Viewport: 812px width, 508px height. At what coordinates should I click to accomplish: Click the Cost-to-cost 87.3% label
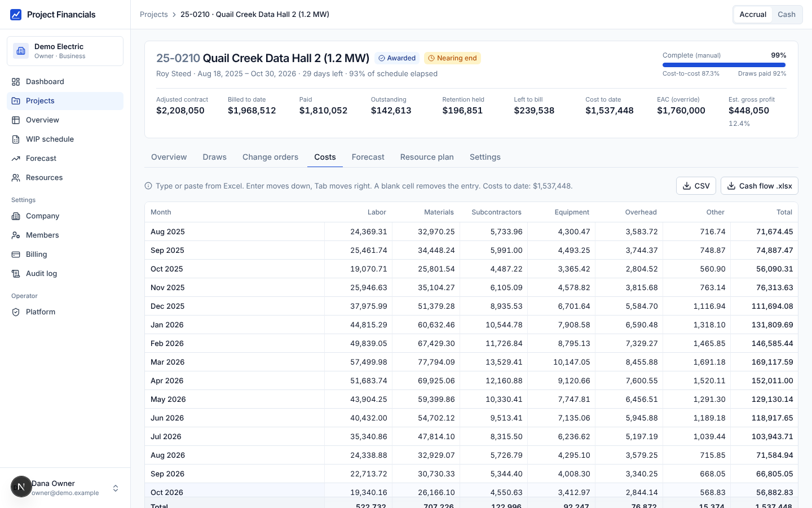tap(691, 74)
